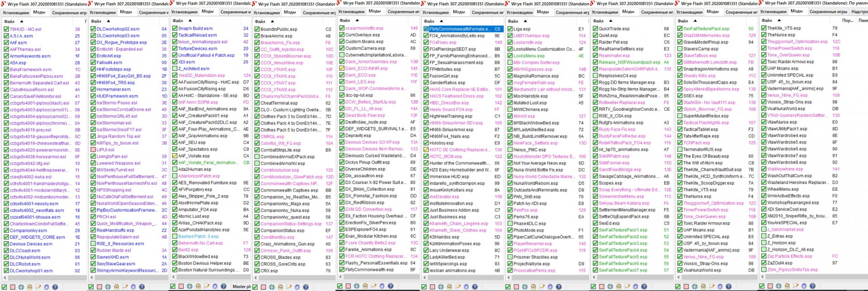This screenshot has width=868, height=291.
Task: Click red square icon below lesbian animations.esp
Action: click(433, 287)
